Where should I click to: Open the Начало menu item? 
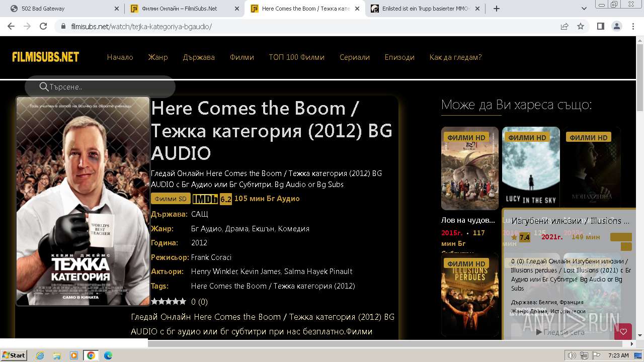(120, 57)
